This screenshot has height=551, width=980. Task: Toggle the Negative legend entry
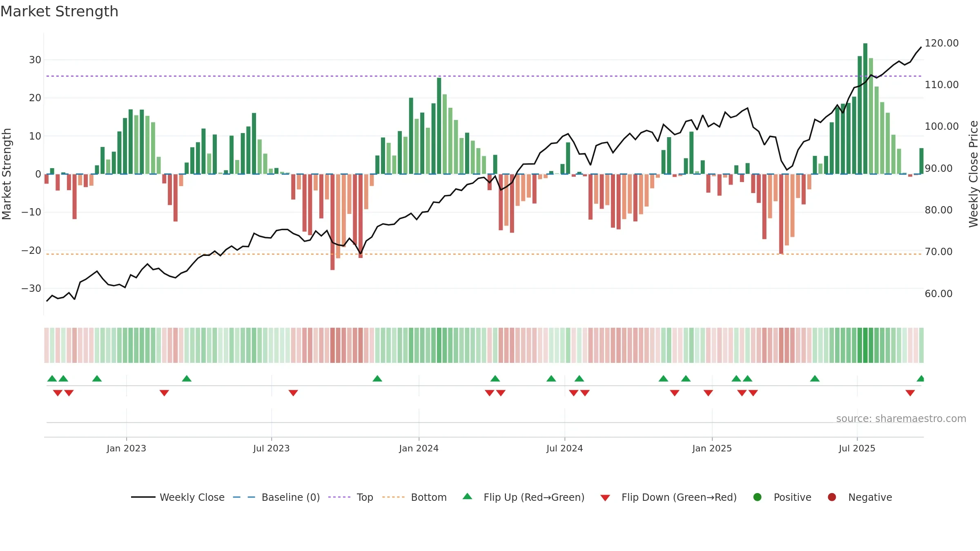pos(860,497)
